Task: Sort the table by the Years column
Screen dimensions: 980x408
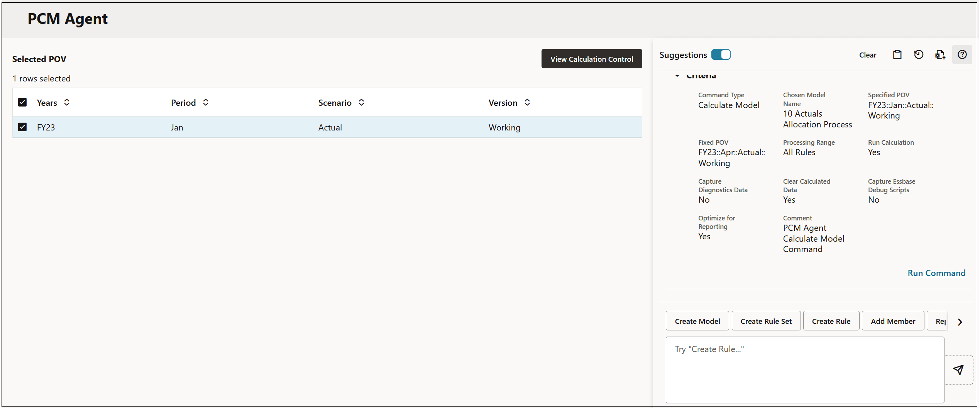Action: (x=67, y=103)
